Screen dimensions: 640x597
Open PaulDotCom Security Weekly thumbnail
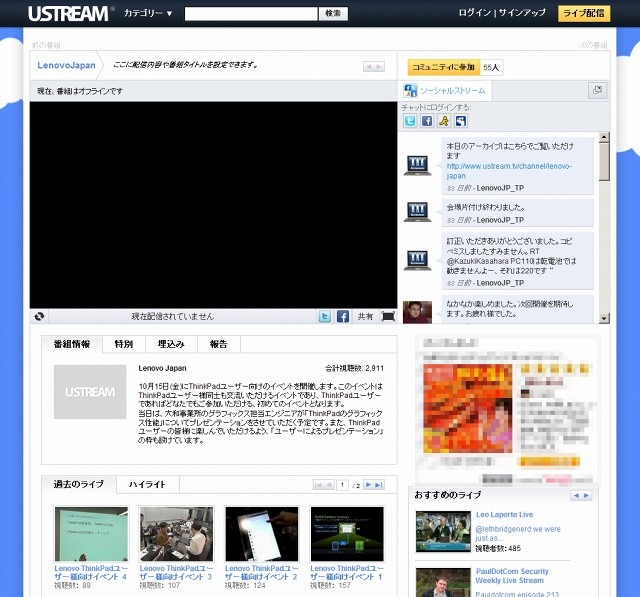[x=443, y=582]
